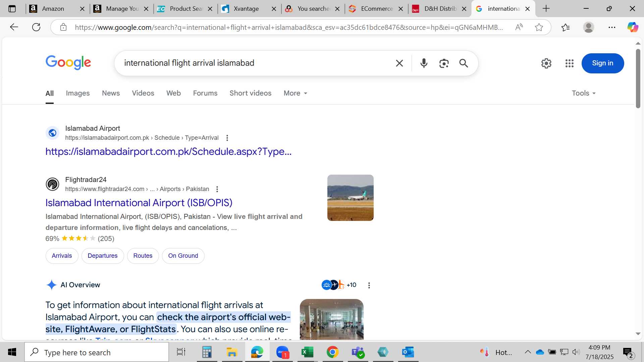The height and width of the screenshot is (362, 644).
Task: Click the Windows taskbar search box
Action: click(x=97, y=352)
